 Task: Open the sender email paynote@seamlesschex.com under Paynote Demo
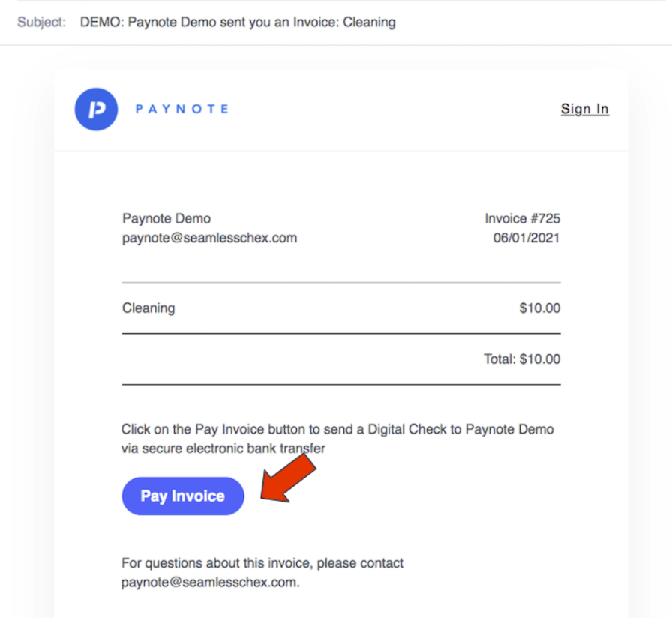tap(209, 238)
